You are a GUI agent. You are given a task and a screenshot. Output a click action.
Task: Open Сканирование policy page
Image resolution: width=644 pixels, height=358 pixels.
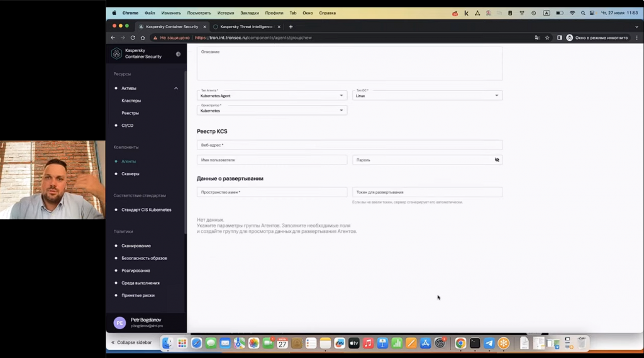[x=136, y=246]
